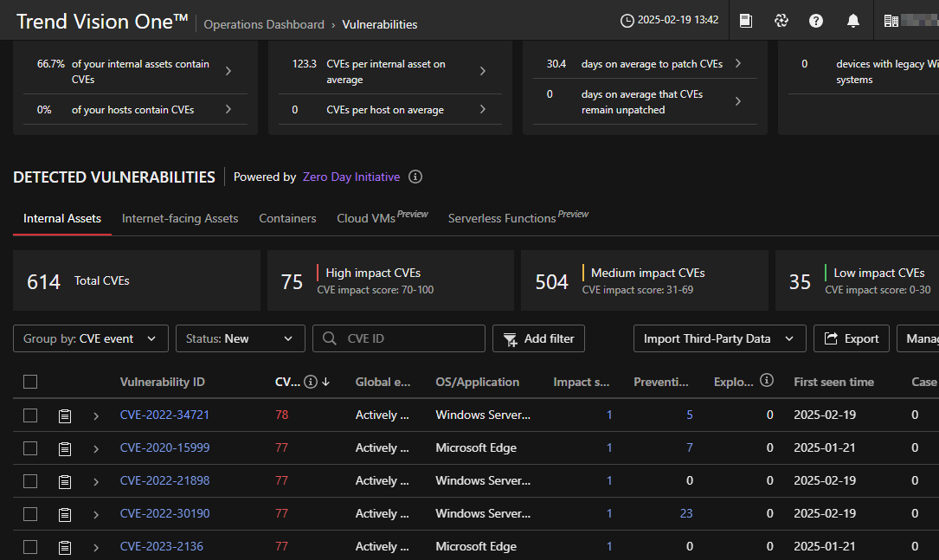Click the Add filter button

(x=538, y=338)
